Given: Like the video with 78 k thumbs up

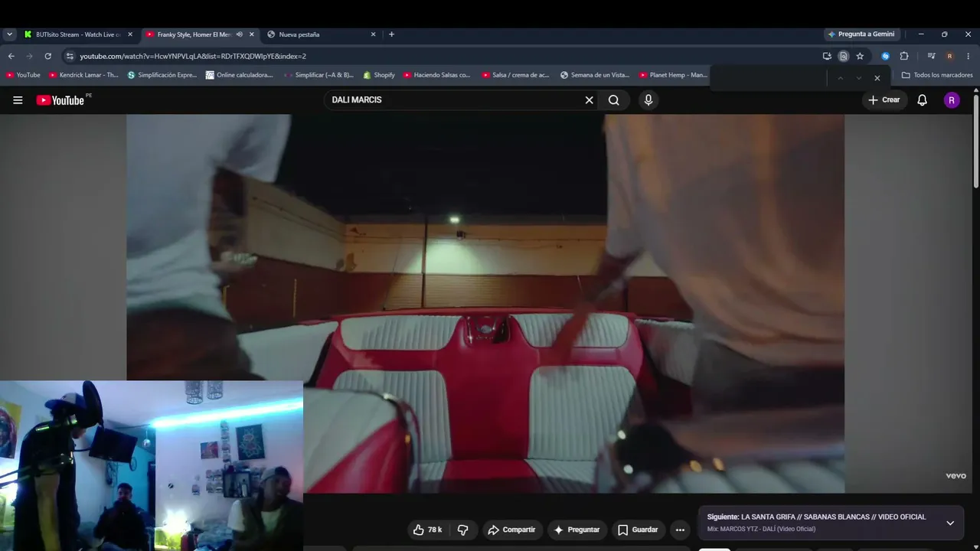Looking at the screenshot, I should (427, 530).
